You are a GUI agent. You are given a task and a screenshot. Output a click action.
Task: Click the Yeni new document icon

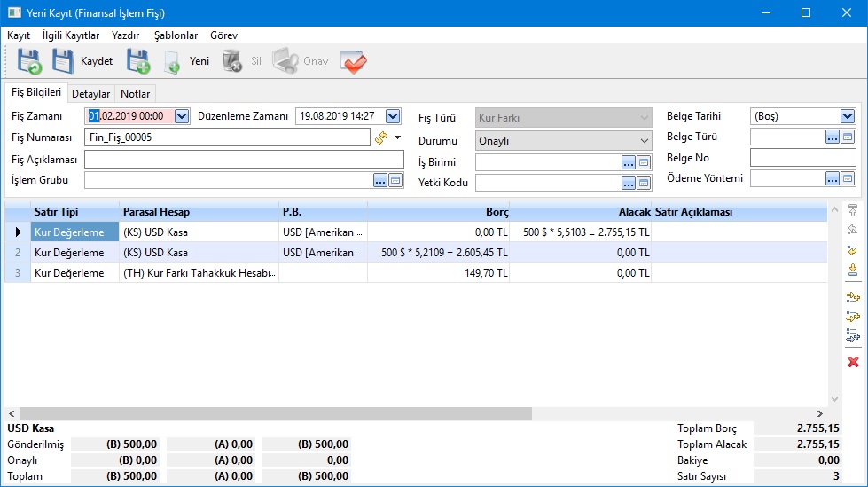[x=172, y=62]
